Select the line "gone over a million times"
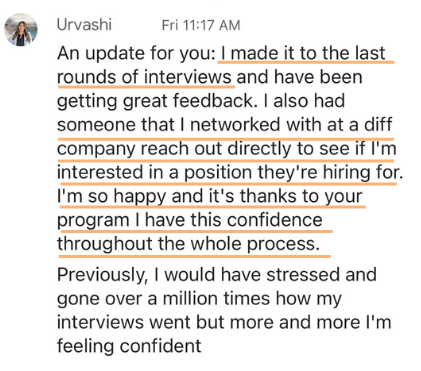 (x=199, y=299)
